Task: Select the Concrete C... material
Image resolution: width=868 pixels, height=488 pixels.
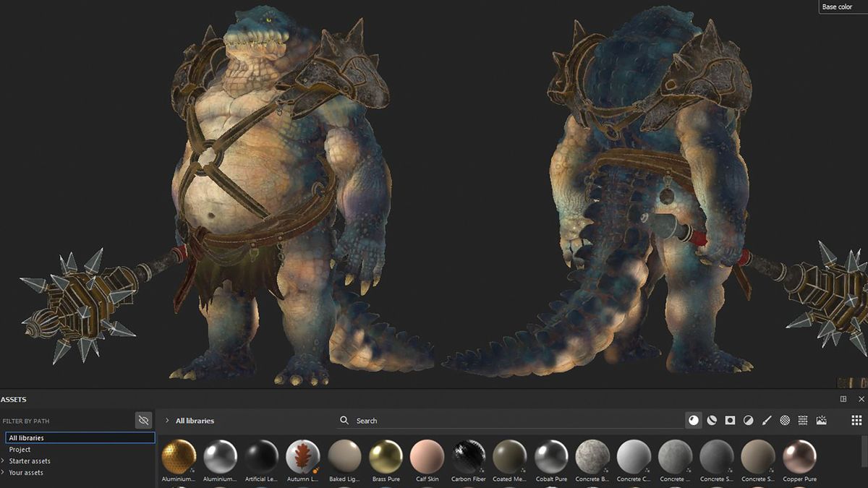Action: [634, 461]
